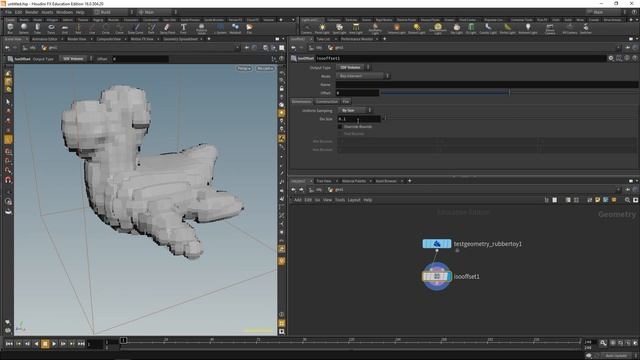Select the Box shelf tool

pyautogui.click(x=10, y=28)
